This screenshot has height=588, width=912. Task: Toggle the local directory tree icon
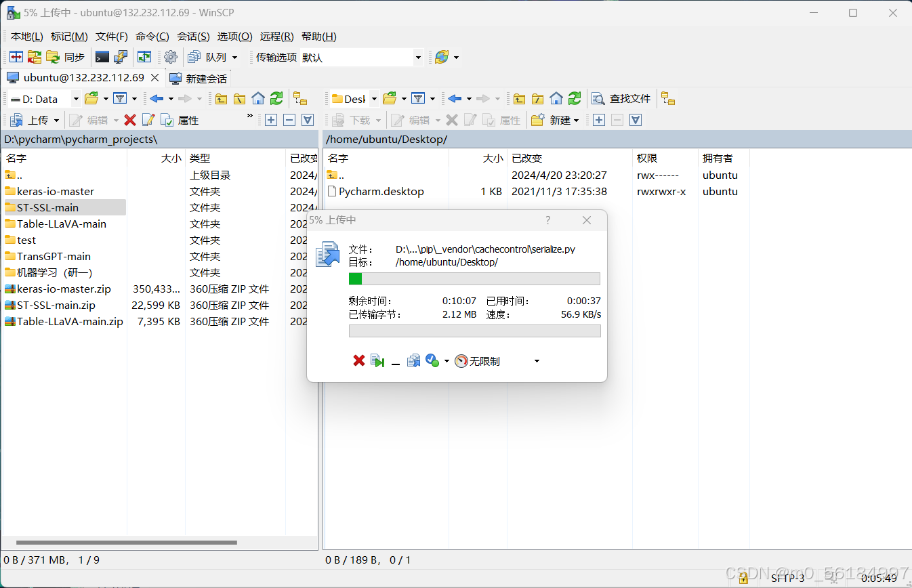coord(300,99)
